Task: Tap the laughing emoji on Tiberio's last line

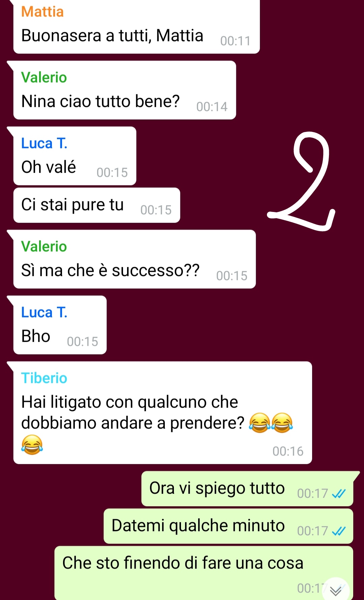Action: (32, 444)
